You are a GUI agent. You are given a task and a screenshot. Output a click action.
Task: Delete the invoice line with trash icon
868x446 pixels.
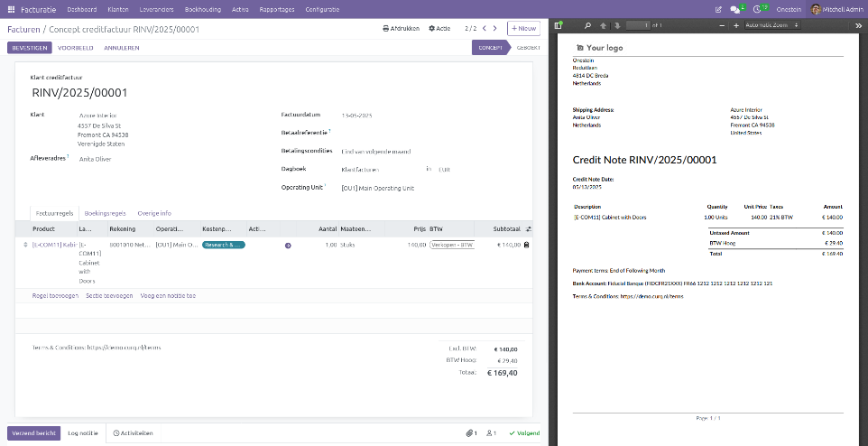click(x=527, y=245)
